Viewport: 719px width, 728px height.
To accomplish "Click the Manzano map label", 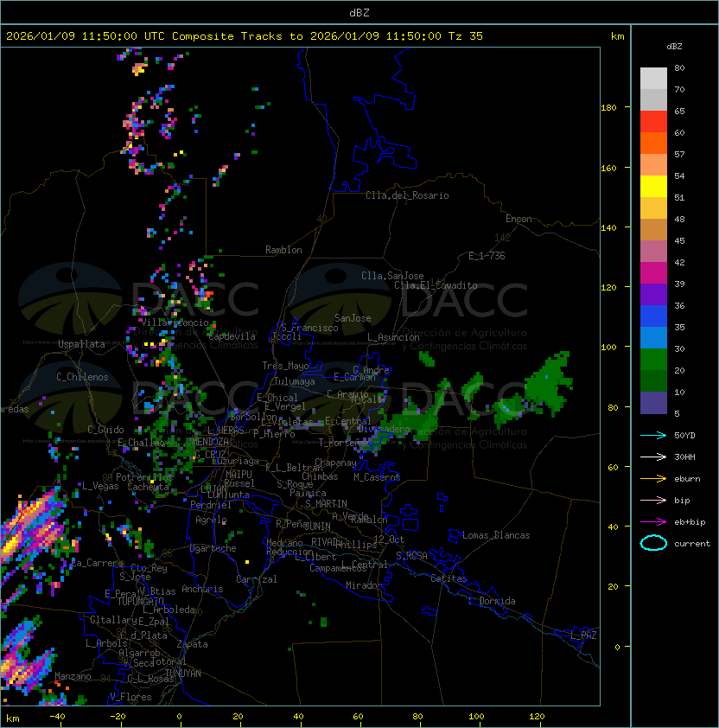I will [73, 676].
